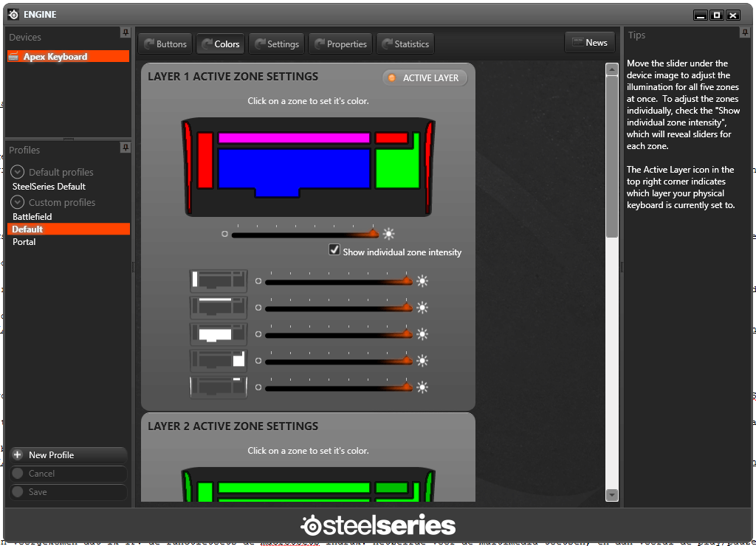Click the Layer 1 minimum brightness icon

pyautogui.click(x=224, y=234)
